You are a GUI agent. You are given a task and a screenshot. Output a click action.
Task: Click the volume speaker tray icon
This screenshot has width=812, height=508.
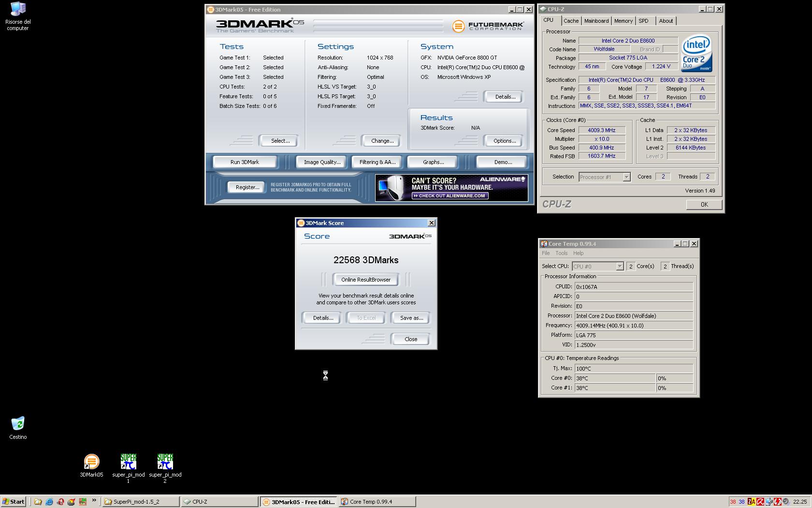click(786, 502)
